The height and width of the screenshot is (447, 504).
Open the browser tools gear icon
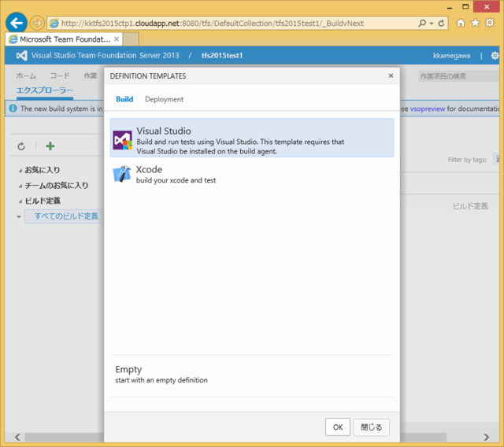(x=490, y=23)
